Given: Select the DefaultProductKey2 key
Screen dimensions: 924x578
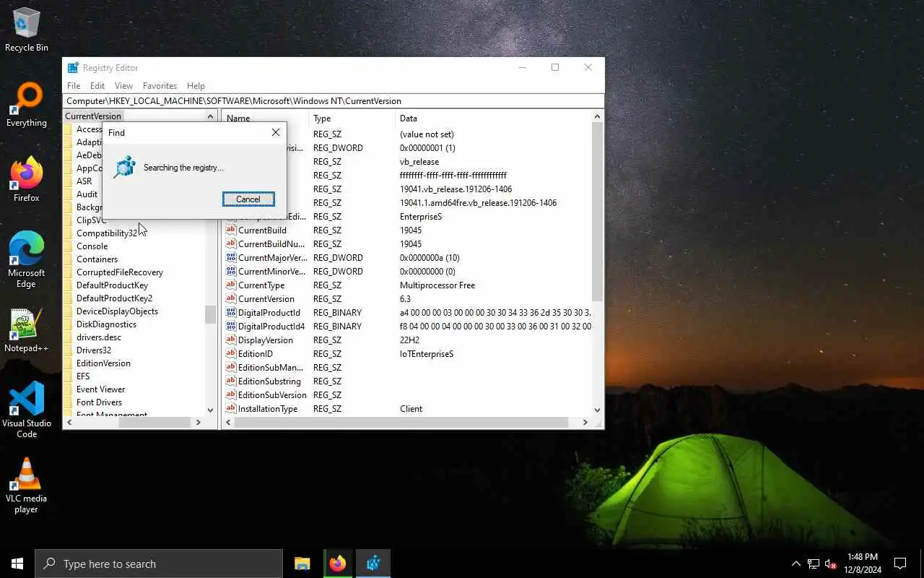Looking at the screenshot, I should click(x=114, y=298).
